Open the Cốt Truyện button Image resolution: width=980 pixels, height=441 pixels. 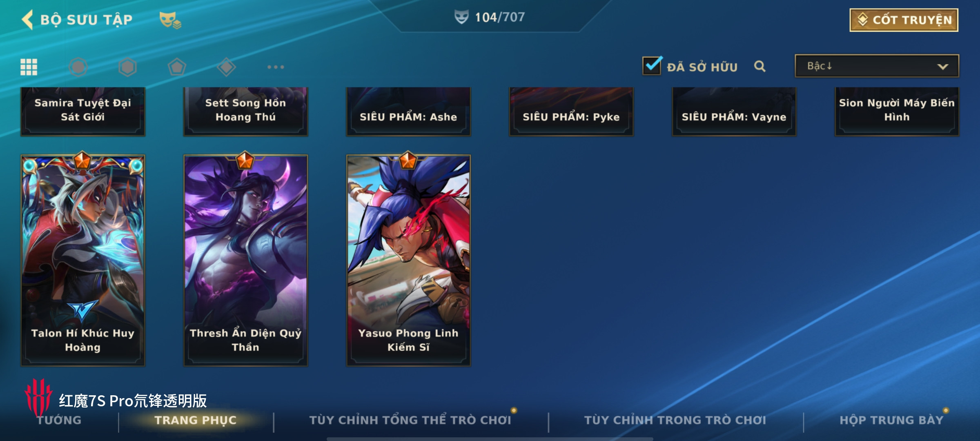pyautogui.click(x=904, y=20)
